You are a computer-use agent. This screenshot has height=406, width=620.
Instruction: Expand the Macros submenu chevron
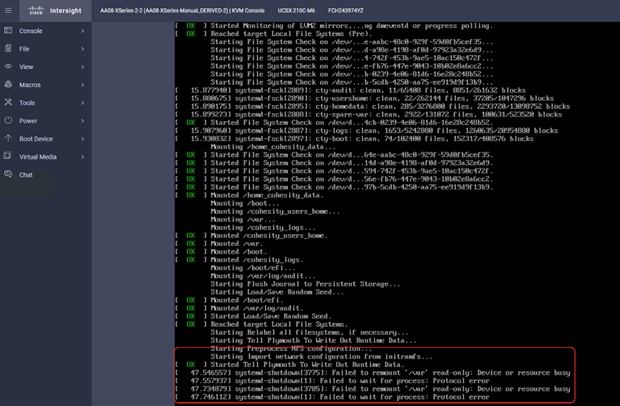(83, 85)
